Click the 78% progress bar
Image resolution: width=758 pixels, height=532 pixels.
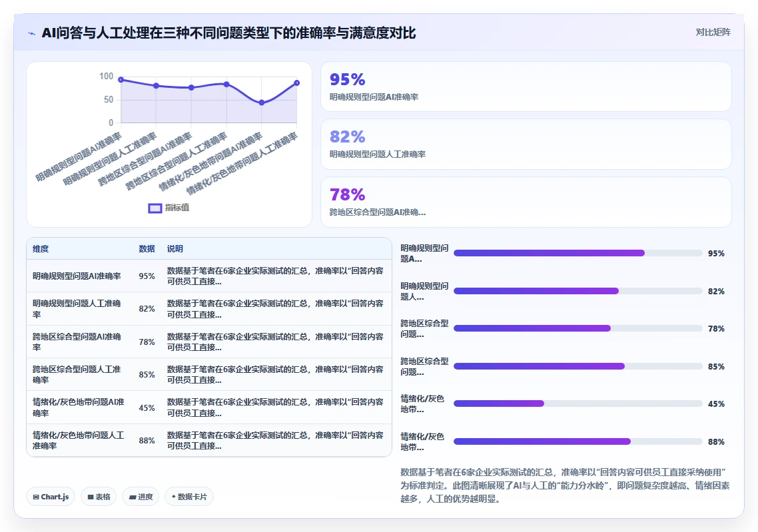[x=577, y=328]
